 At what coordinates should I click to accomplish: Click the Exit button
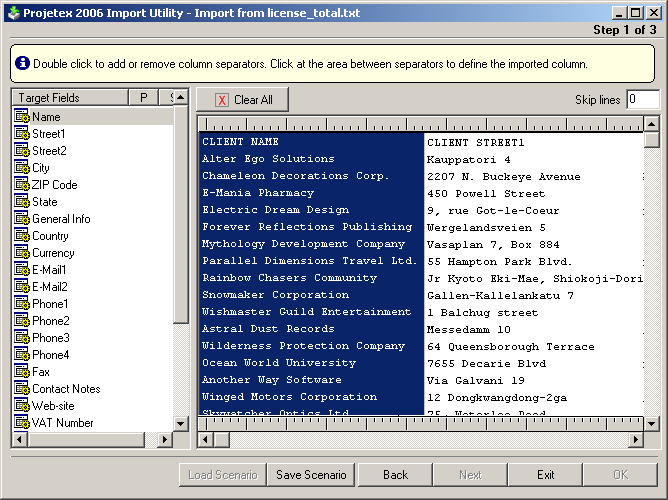(545, 475)
